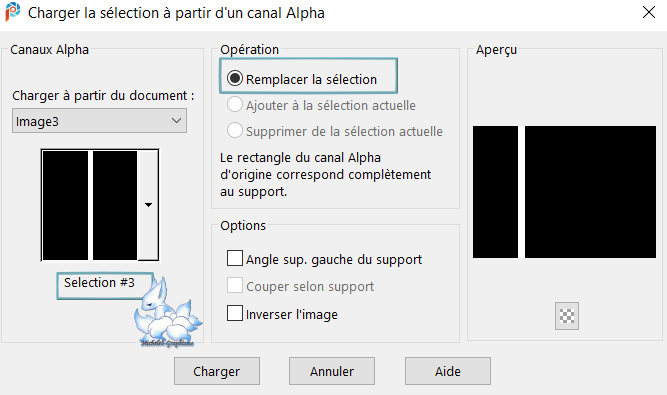Open the Image3 document dropdown
This screenshot has height=395, width=667.
coord(99,121)
